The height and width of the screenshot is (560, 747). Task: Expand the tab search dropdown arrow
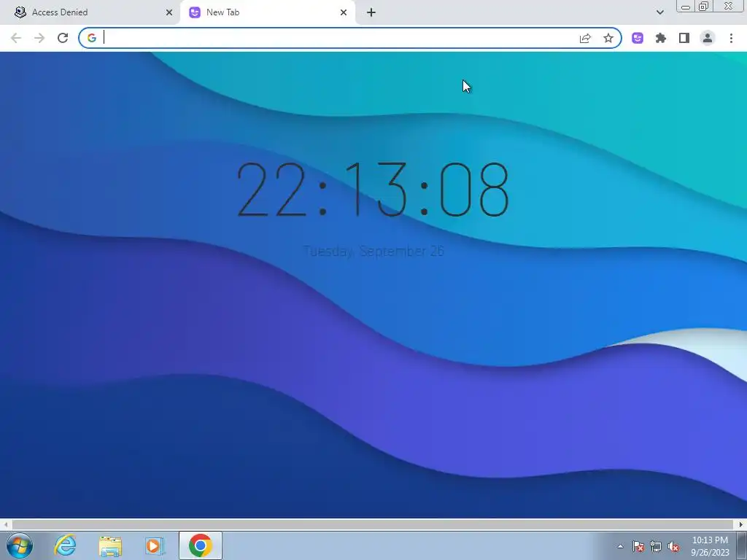tap(659, 12)
